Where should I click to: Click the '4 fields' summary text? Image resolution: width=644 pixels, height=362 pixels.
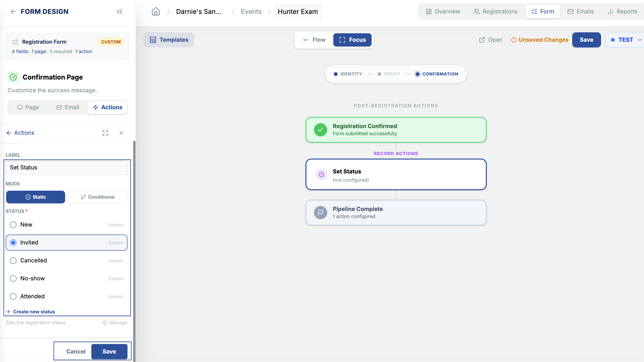coord(20,51)
